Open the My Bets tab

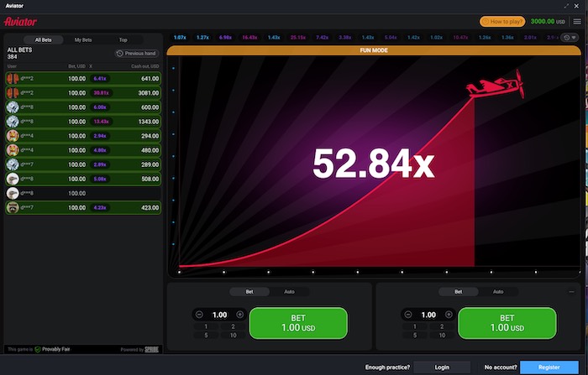point(83,39)
